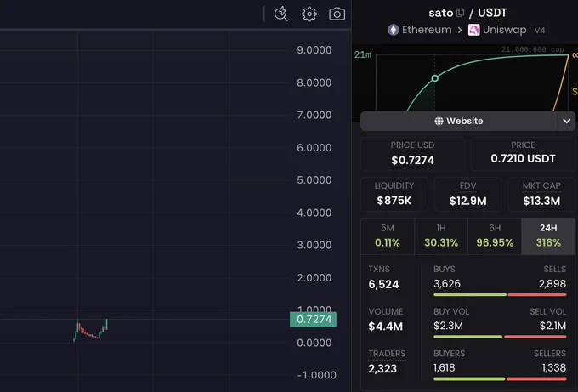
Task: Click the BUYERS 1,618 value
Action: 445,367
